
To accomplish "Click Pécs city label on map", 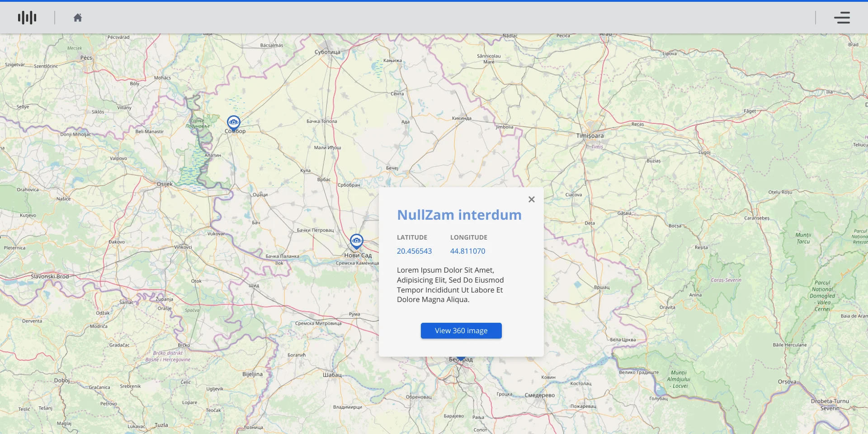I will point(86,58).
